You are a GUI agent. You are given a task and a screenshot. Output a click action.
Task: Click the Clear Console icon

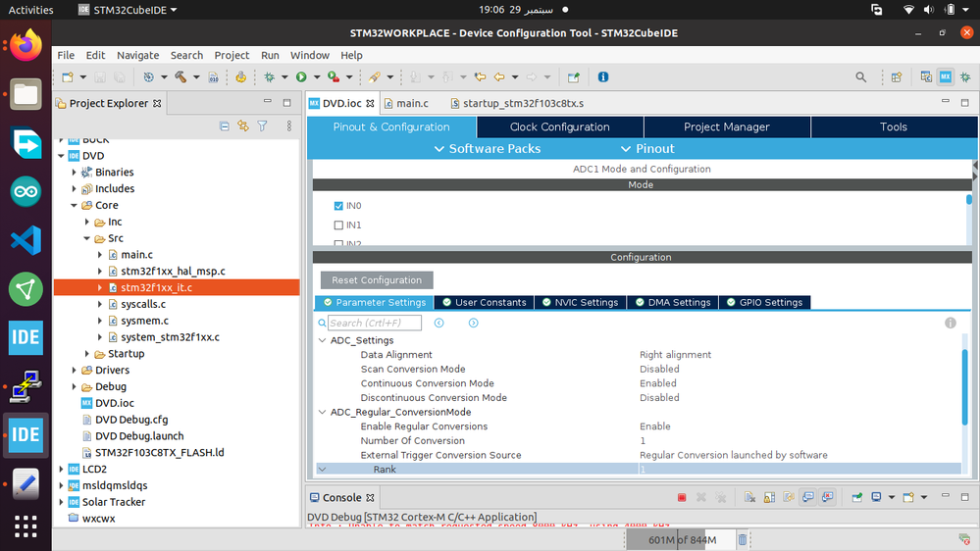(750, 497)
